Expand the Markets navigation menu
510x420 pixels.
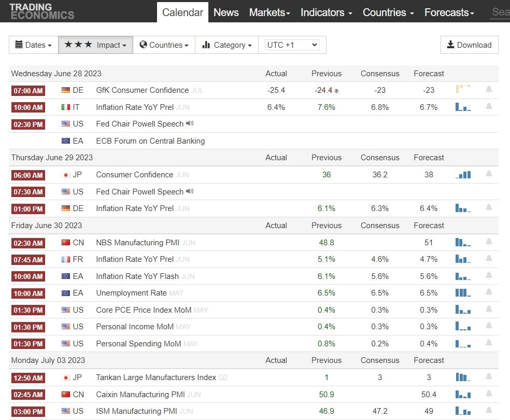pos(270,12)
